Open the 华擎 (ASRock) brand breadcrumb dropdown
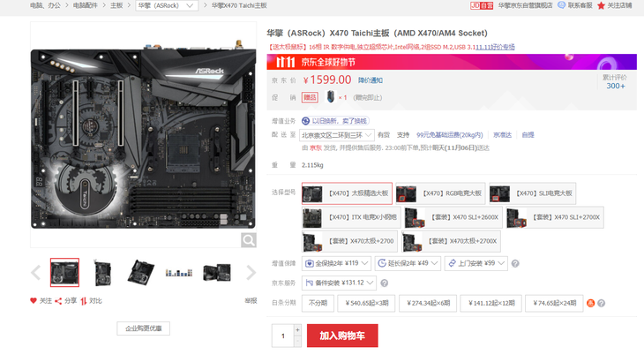The width and height of the screenshot is (644, 355). click(167, 5)
